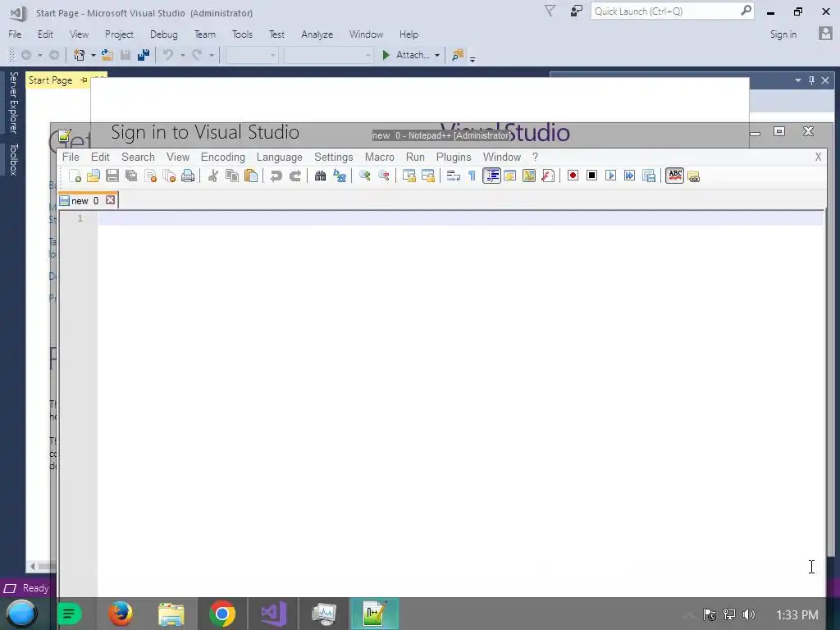Click New Project icon in Visual Studio toolbar
The width and height of the screenshot is (840, 630).
tap(80, 55)
